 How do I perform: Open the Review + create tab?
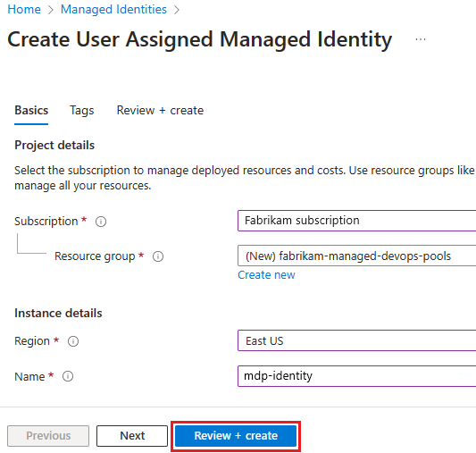[x=160, y=110]
